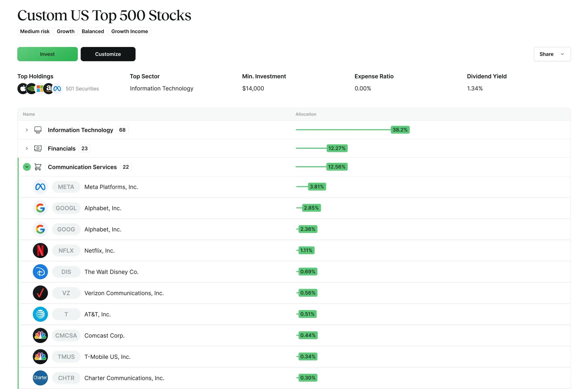This screenshot has height=389, width=588.
Task: Click the Meta Platforms logo in the table
Action: (x=40, y=187)
